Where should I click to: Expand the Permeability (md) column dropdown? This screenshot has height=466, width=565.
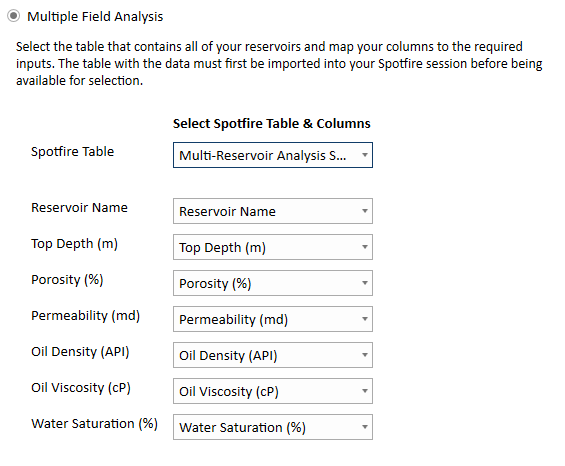tap(273, 319)
